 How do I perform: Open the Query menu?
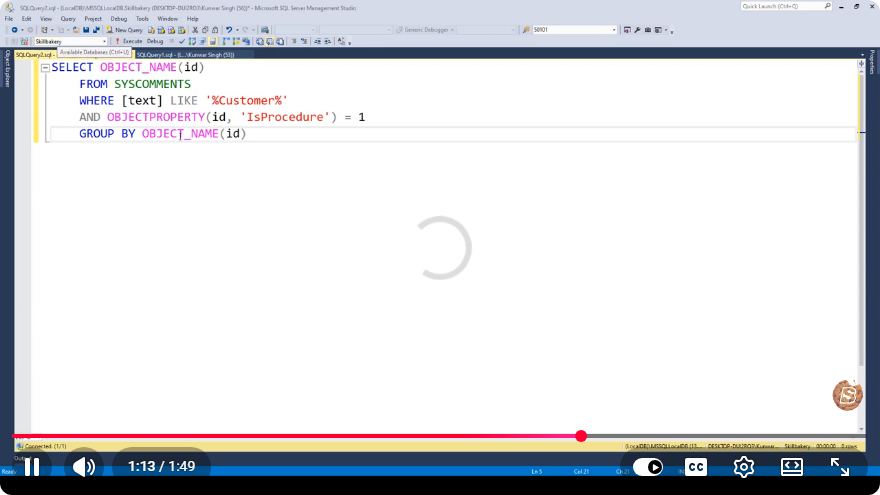tap(68, 19)
